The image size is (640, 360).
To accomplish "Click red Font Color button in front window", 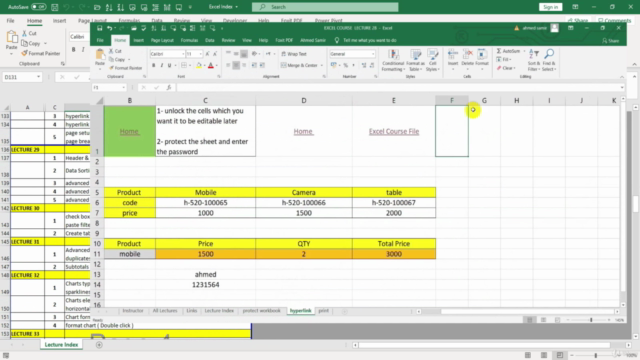I will tap(211, 65).
